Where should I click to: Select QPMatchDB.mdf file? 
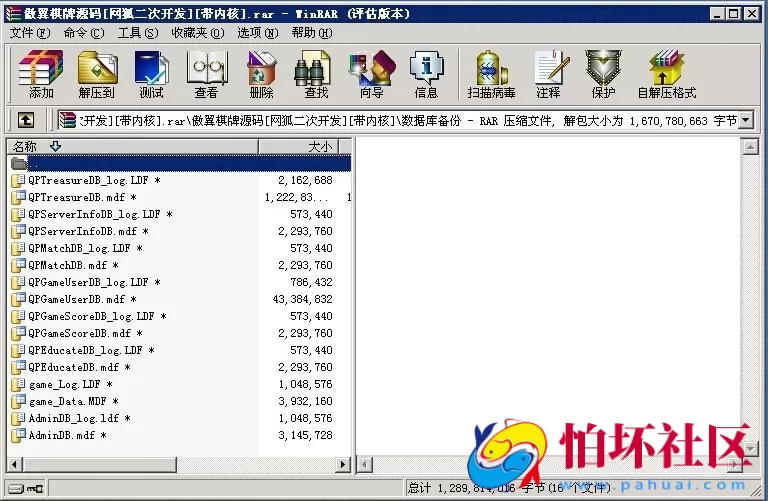(73, 265)
